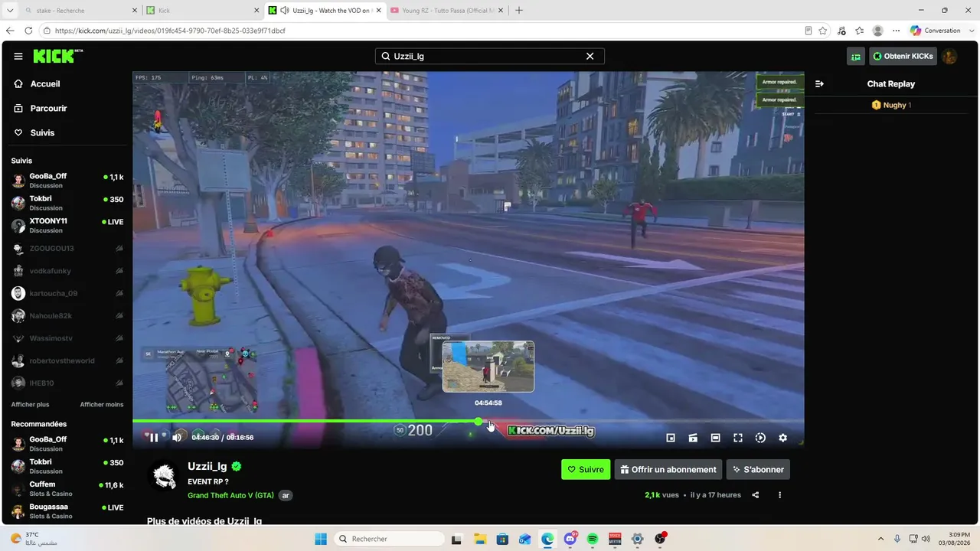Open followed channel vodkafunky
980x551 pixels.
click(67, 271)
